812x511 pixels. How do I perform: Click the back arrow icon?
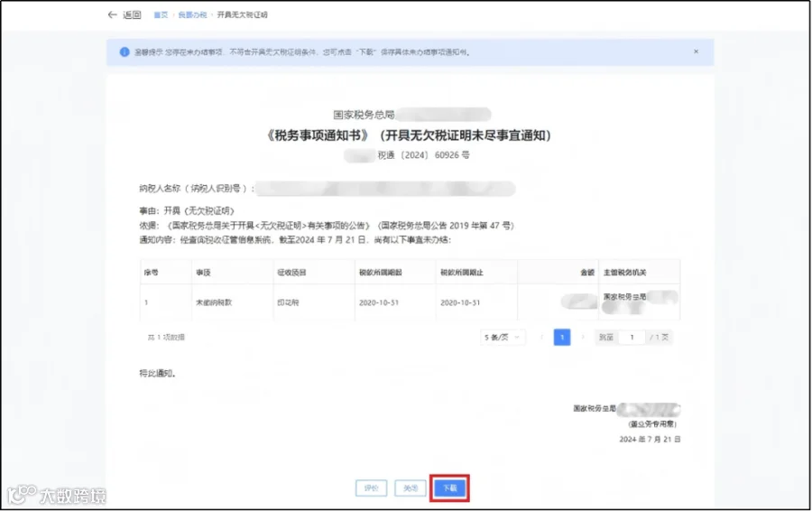click(112, 15)
